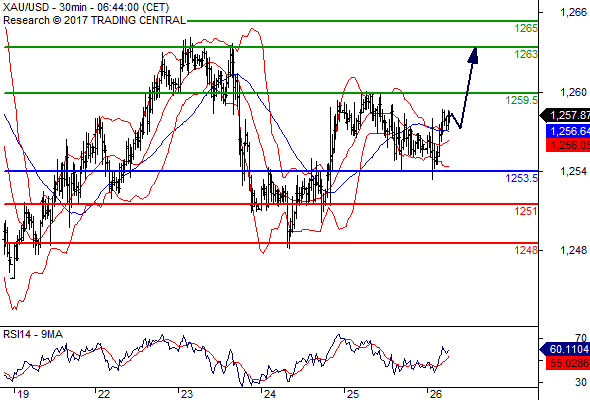Click date marker 19 on time axis
The height and width of the screenshot is (400, 590).
pyautogui.click(x=23, y=394)
